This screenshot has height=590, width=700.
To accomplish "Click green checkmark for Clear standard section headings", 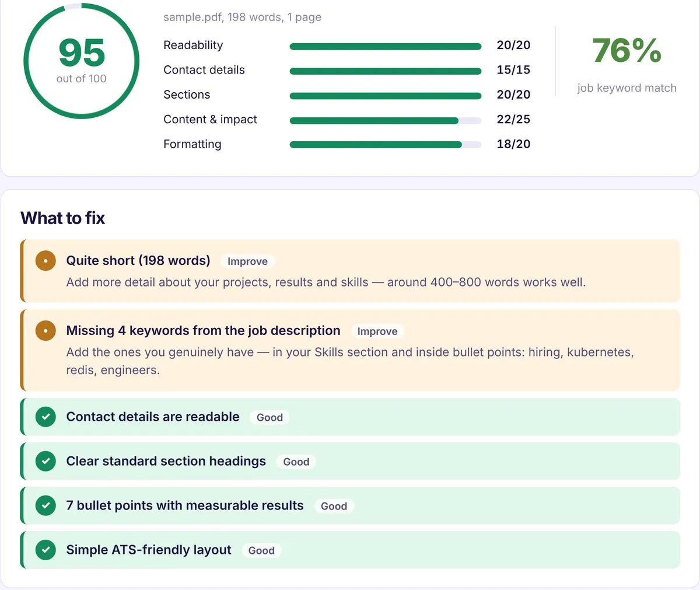I will 45,461.
